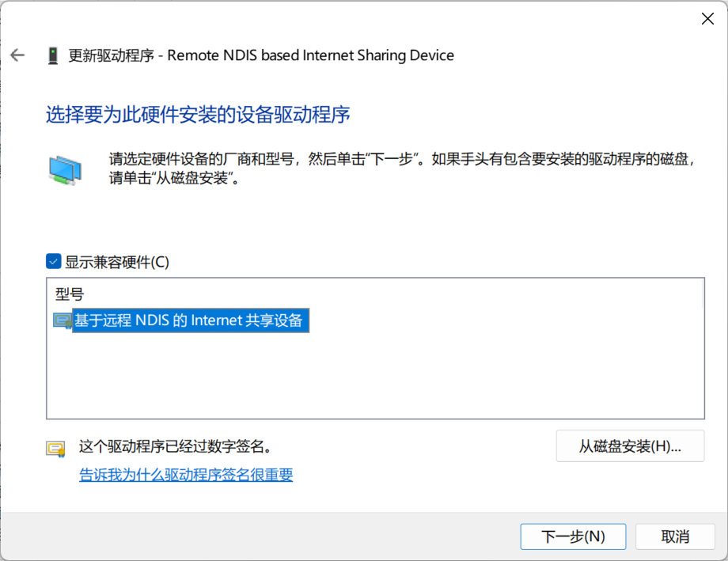Toggle the 显示兼容硬件 checkbox
This screenshot has height=561, width=728.
pyautogui.click(x=53, y=261)
